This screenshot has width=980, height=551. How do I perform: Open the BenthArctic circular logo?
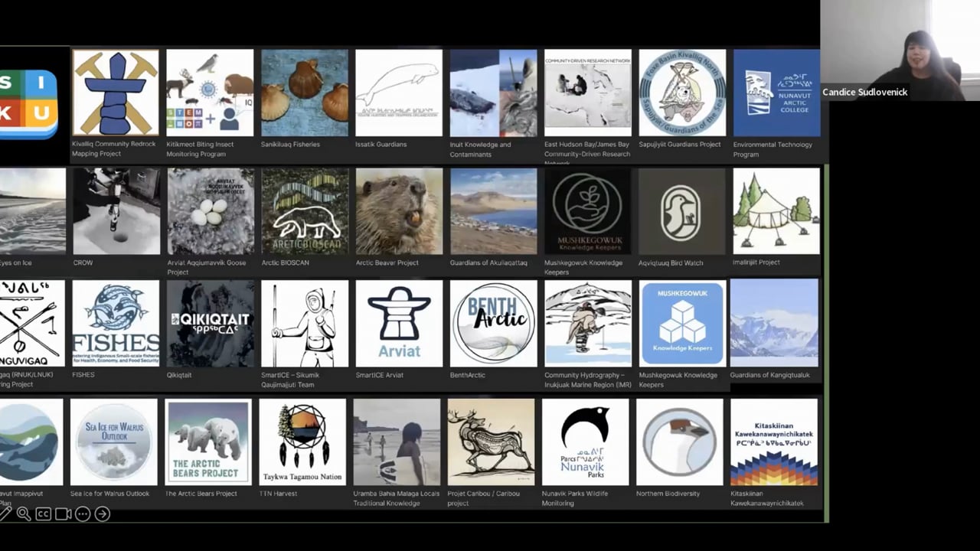[493, 323]
